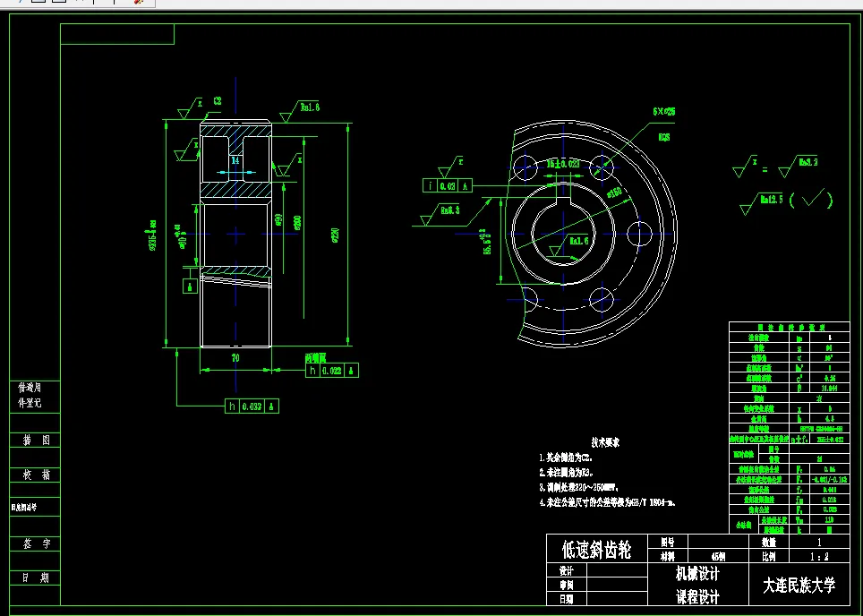
Task: Click the Ra12.5 general roughness symbol
Action: pyautogui.click(x=762, y=203)
